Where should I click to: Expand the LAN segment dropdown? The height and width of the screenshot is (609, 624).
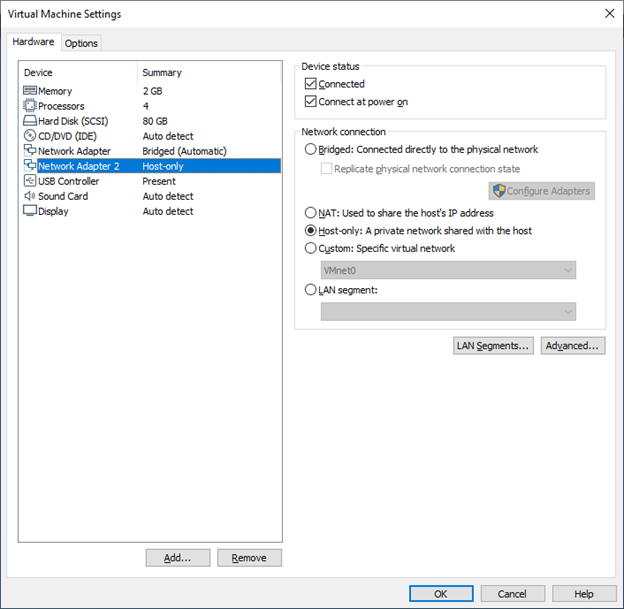[x=448, y=312]
